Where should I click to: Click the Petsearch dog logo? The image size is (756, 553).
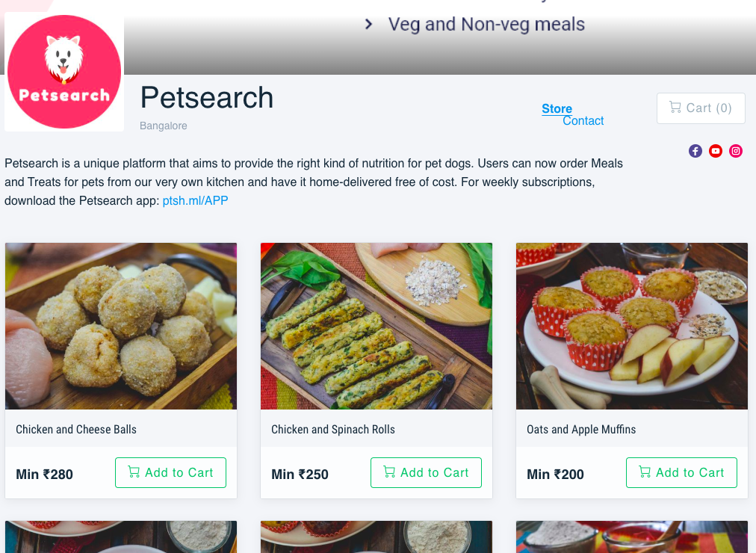point(64,72)
